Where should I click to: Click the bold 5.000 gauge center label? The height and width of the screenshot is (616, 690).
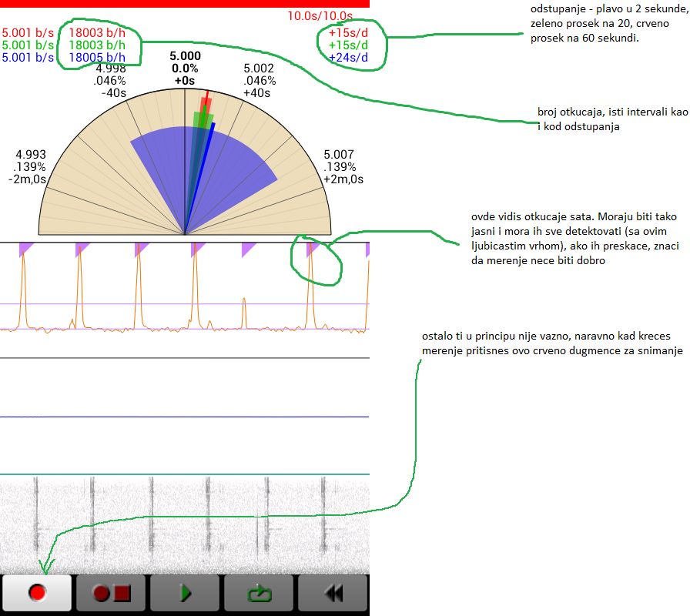(x=185, y=56)
